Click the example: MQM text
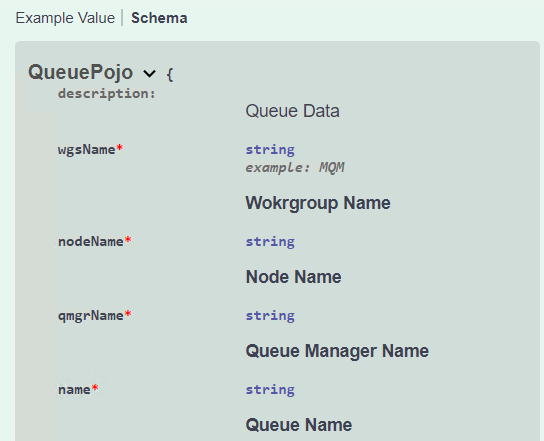Viewport: 544px width, 441px height. (x=295, y=168)
